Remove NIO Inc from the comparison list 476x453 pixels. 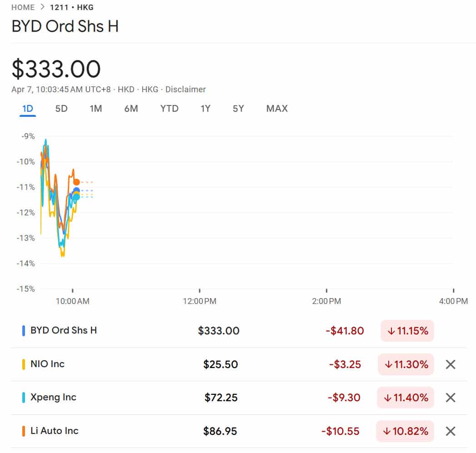click(x=450, y=364)
